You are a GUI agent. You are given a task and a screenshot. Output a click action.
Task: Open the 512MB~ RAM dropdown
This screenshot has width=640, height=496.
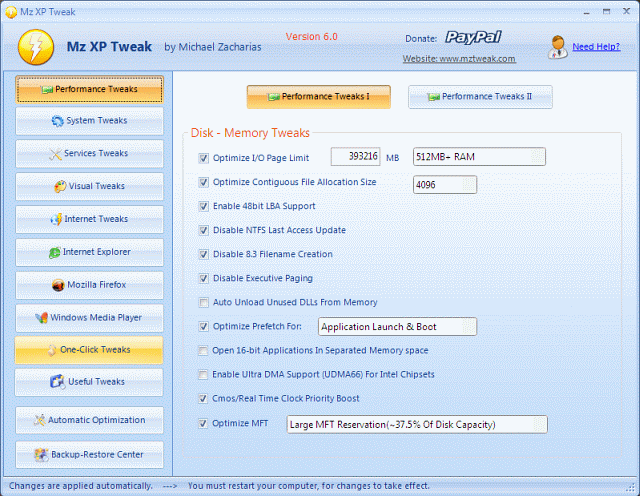coord(478,156)
